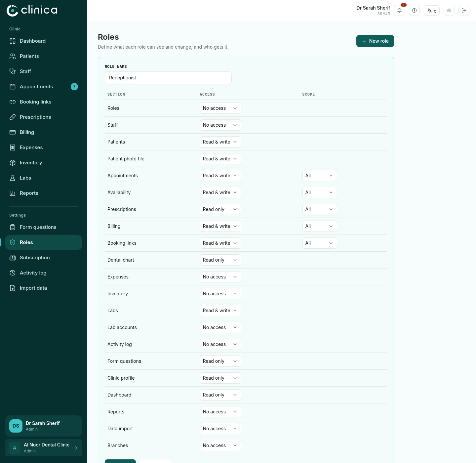The height and width of the screenshot is (463, 476).
Task: Click the Appointments badge showing 7
Action: pyautogui.click(x=74, y=87)
